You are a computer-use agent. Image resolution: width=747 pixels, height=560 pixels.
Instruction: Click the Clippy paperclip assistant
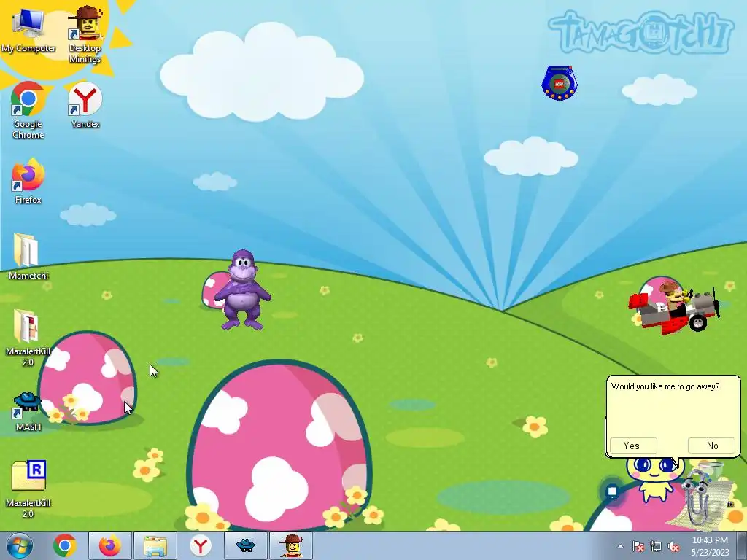(700, 497)
